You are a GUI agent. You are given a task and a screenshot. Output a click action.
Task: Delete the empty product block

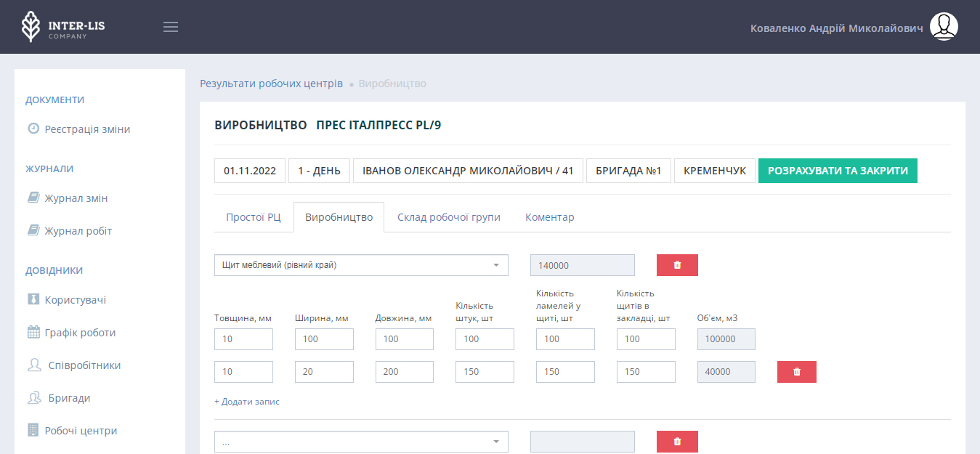[x=677, y=442]
